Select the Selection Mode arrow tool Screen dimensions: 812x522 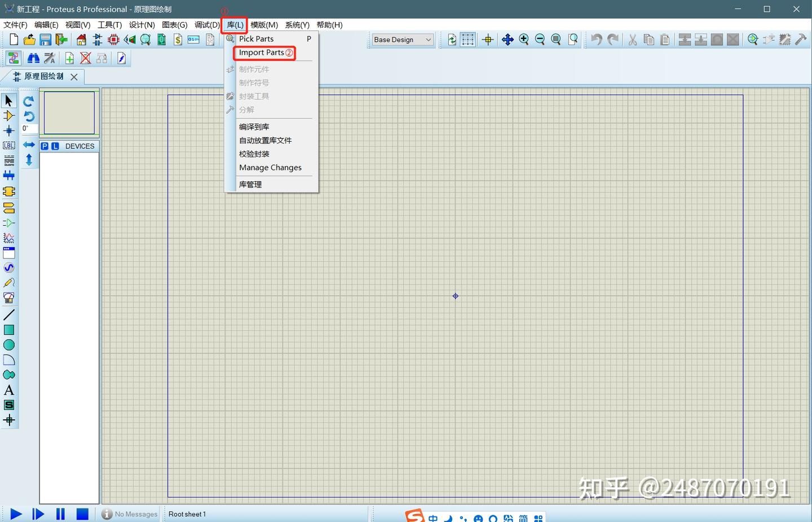click(9, 101)
